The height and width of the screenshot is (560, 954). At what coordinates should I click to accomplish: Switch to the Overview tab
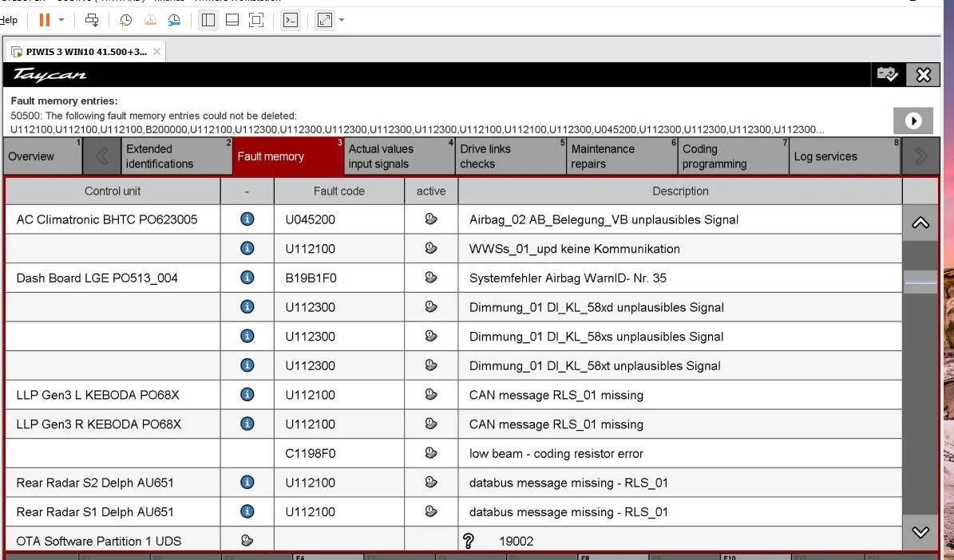[x=42, y=156]
